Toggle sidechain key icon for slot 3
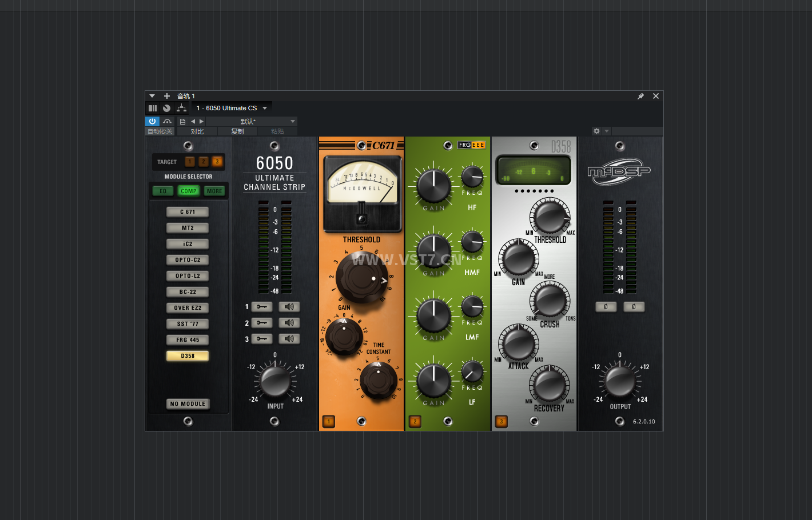The image size is (812, 520). click(x=262, y=339)
